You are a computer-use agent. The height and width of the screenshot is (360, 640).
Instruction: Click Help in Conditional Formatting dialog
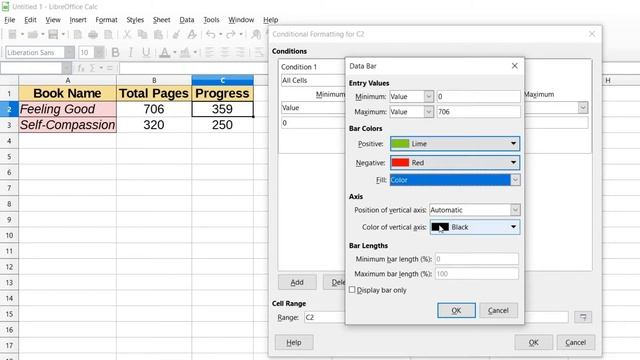click(293, 342)
